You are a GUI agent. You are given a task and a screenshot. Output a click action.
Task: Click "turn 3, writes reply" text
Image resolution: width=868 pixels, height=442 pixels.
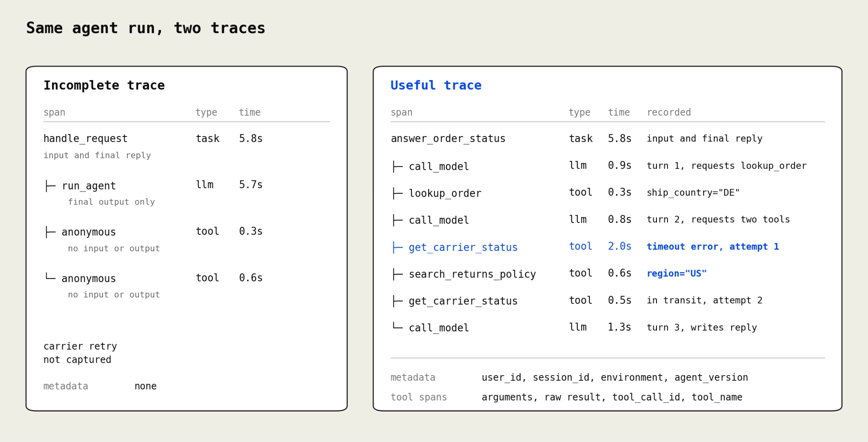click(701, 328)
